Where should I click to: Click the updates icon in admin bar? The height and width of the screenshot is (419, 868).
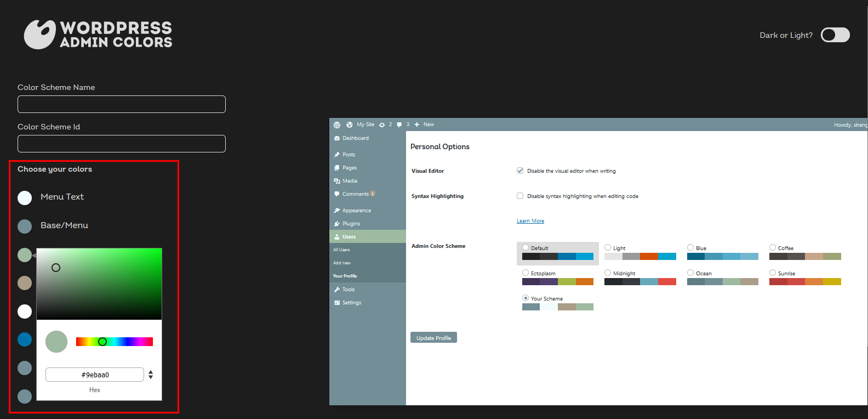click(x=382, y=125)
